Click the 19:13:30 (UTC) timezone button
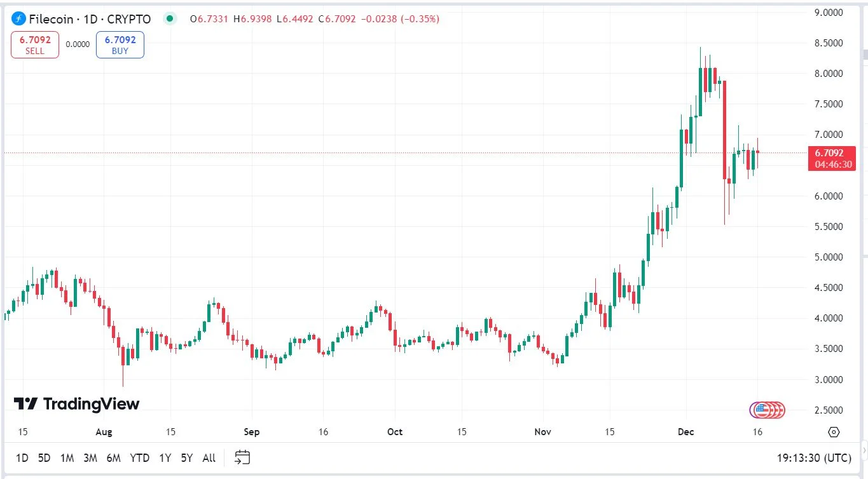 (x=814, y=458)
